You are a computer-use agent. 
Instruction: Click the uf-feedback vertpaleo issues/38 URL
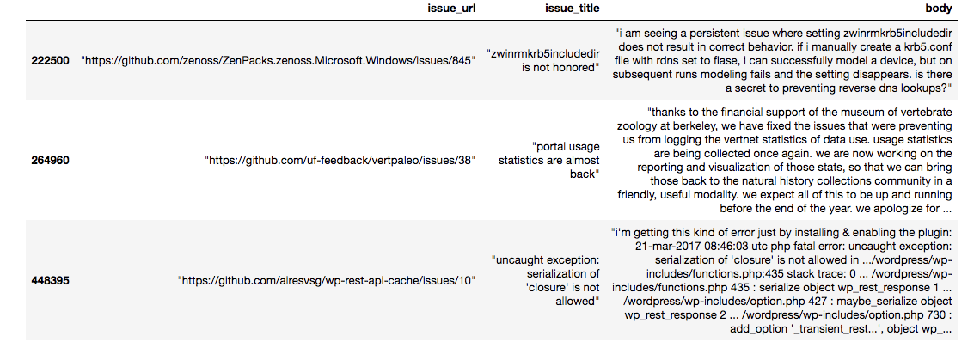coord(340,160)
